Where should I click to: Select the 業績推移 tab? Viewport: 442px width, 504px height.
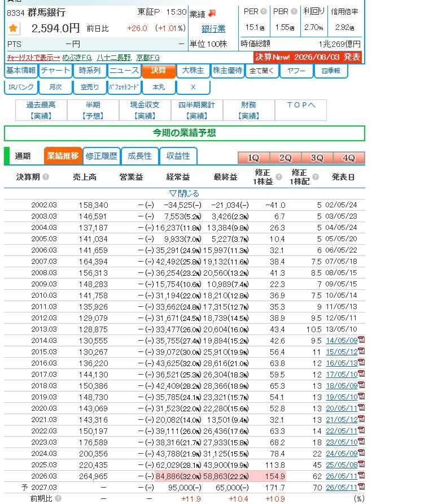[x=63, y=156]
